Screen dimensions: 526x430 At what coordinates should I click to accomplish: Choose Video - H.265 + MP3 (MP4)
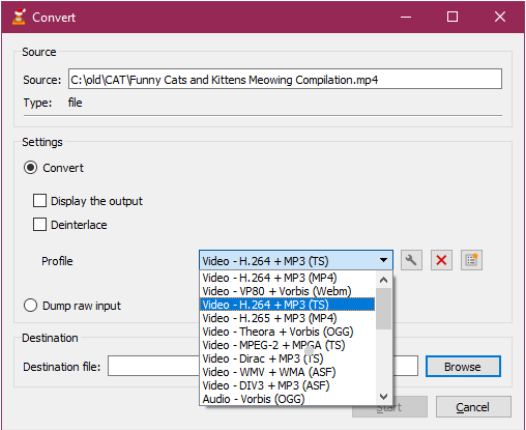[x=288, y=318]
